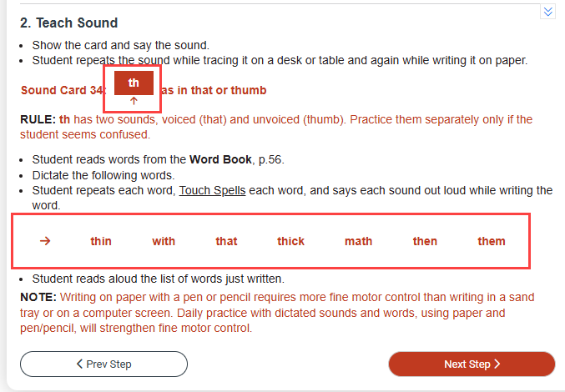Click the 'Sound Card 34' label
The height and width of the screenshot is (392, 565).
point(62,90)
